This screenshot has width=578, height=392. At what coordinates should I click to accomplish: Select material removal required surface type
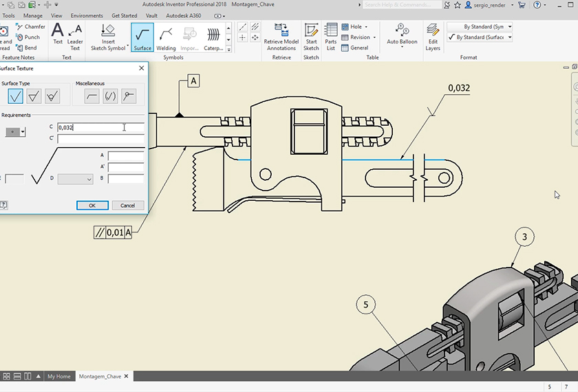coord(34,96)
